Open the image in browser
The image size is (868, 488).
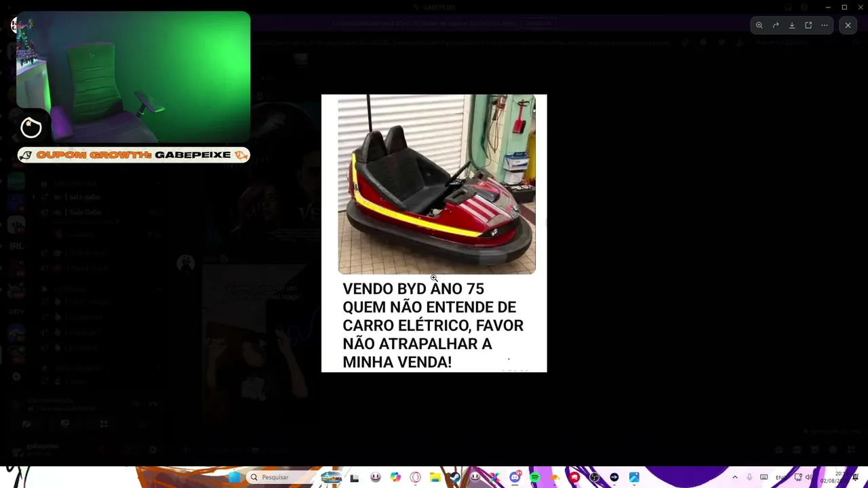point(808,25)
